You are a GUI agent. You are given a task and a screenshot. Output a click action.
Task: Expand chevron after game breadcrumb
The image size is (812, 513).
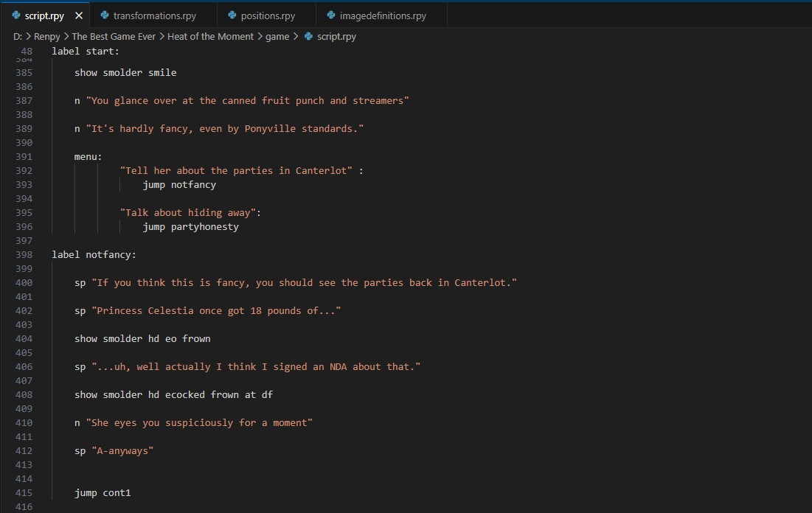coord(296,36)
